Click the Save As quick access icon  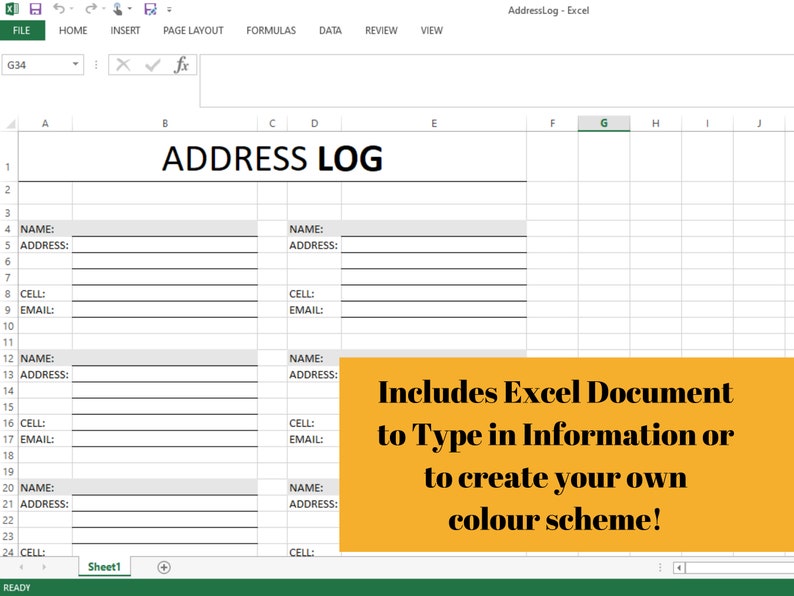pyautogui.click(x=150, y=9)
